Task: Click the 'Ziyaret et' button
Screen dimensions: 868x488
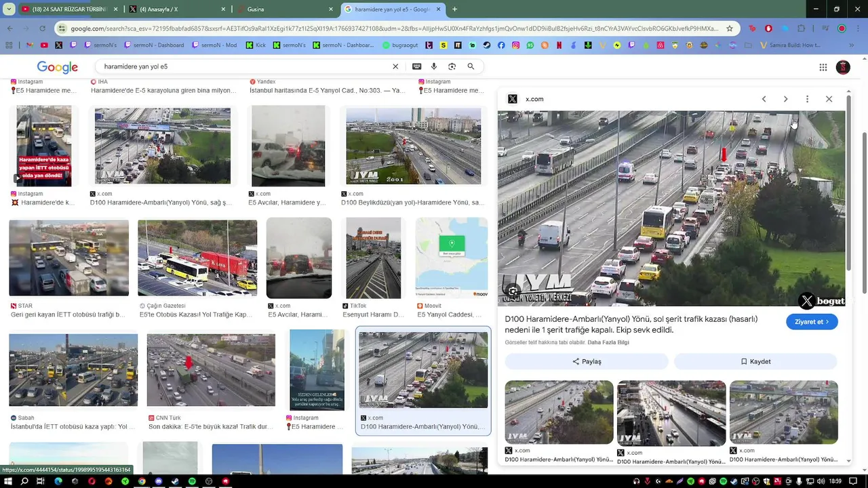Action: coord(812,322)
